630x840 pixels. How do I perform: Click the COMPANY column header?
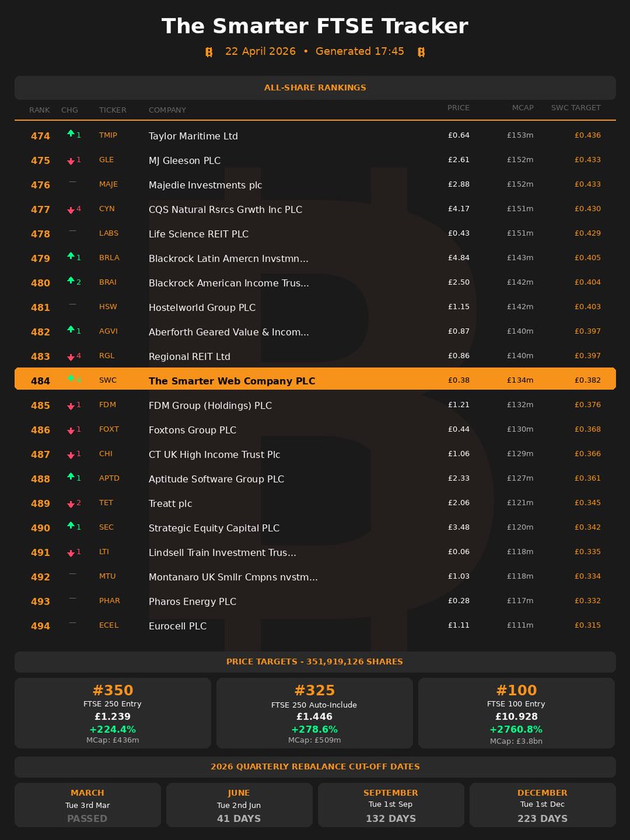[x=167, y=110]
